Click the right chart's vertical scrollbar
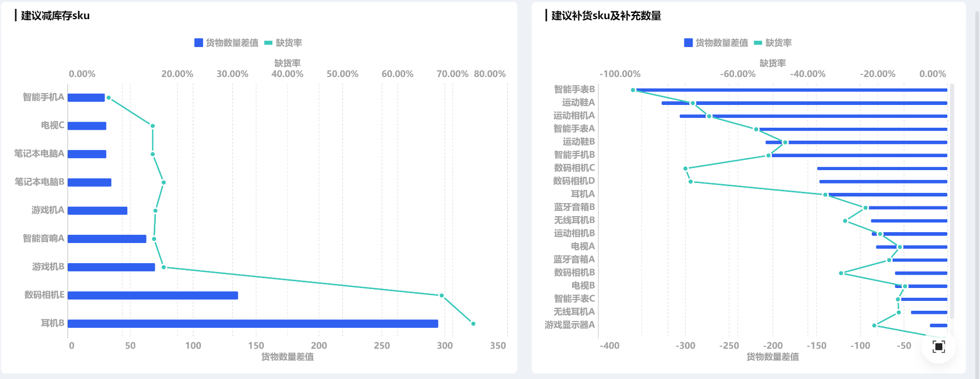The height and width of the screenshot is (379, 980). pyautogui.click(x=952, y=202)
